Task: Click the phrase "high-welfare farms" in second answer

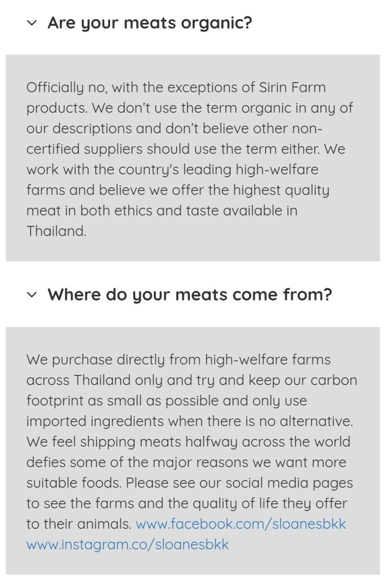Action: [268, 360]
